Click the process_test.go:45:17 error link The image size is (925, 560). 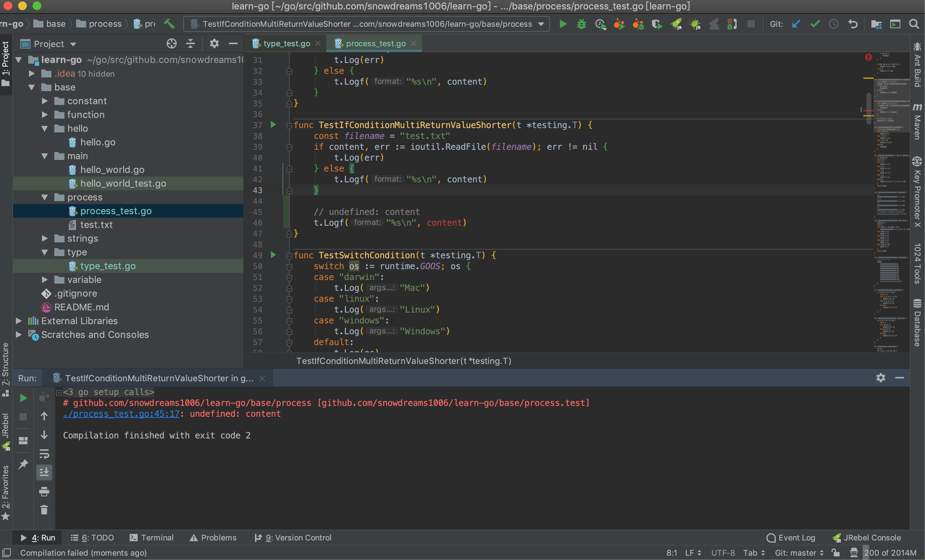point(121,414)
